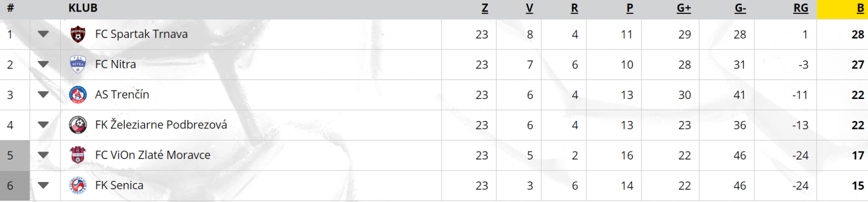Click the FC ViOn Zlaté Moravce crest

[78, 155]
